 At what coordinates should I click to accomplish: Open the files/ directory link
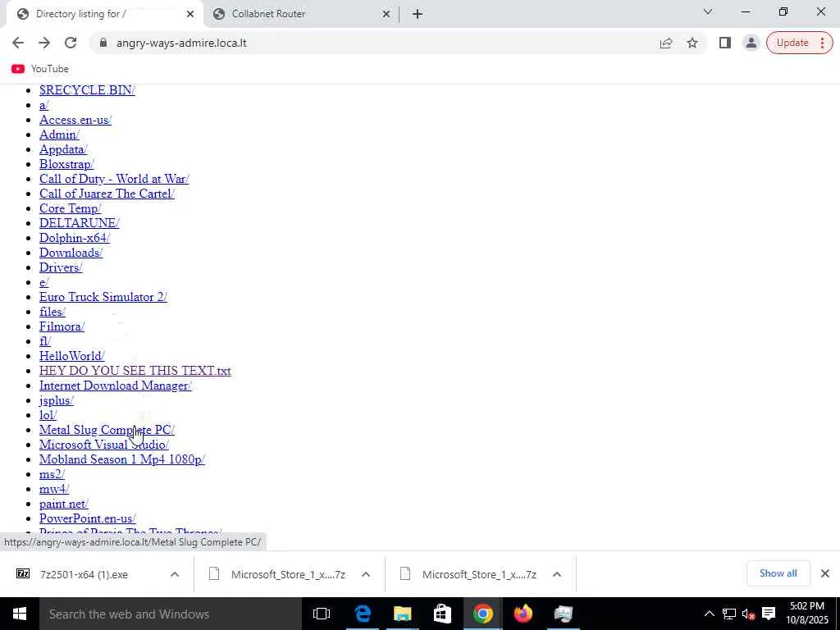point(52,311)
